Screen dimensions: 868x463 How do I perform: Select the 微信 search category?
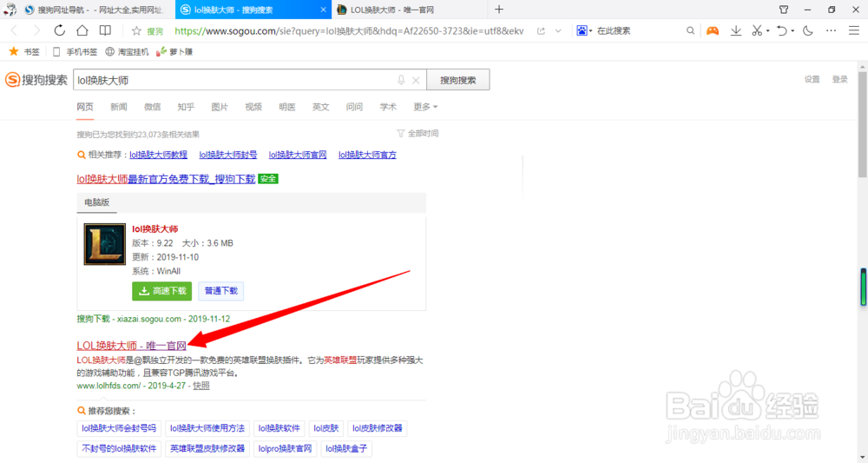tap(152, 107)
